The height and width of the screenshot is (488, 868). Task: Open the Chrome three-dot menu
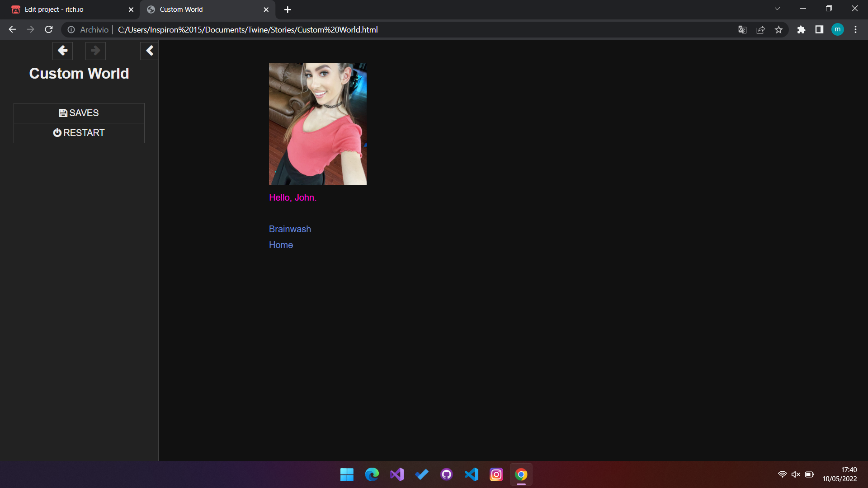(x=855, y=29)
